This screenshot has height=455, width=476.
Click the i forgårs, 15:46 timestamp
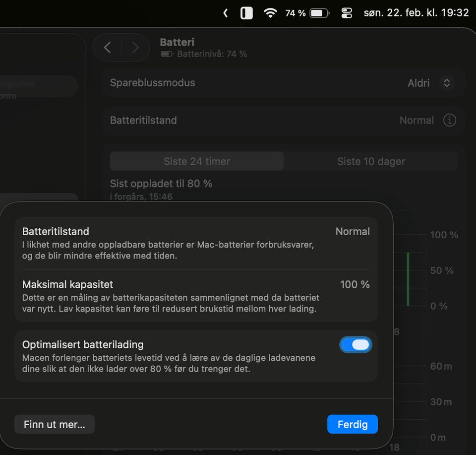[x=141, y=196]
